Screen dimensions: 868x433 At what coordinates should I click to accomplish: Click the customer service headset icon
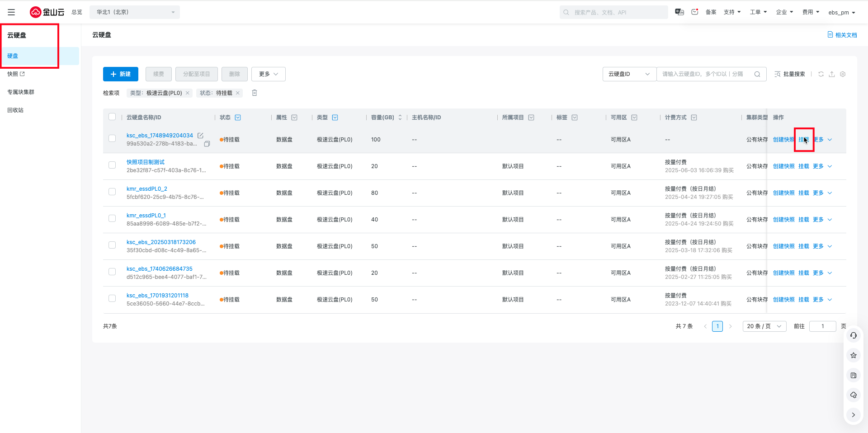pyautogui.click(x=854, y=335)
